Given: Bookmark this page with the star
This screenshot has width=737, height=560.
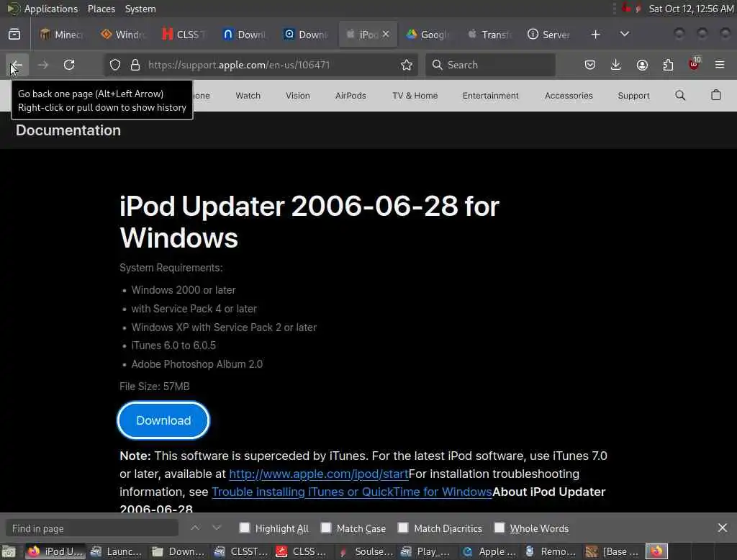Looking at the screenshot, I should coord(407,65).
